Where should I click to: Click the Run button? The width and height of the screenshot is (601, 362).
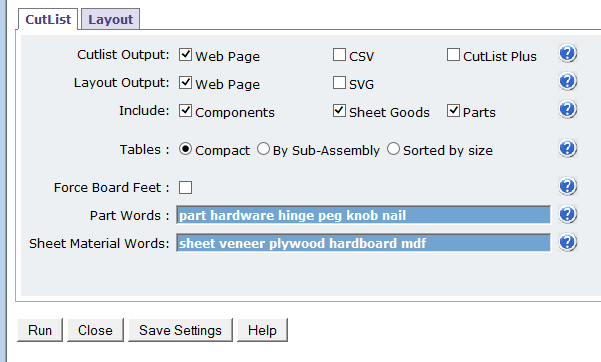40,330
